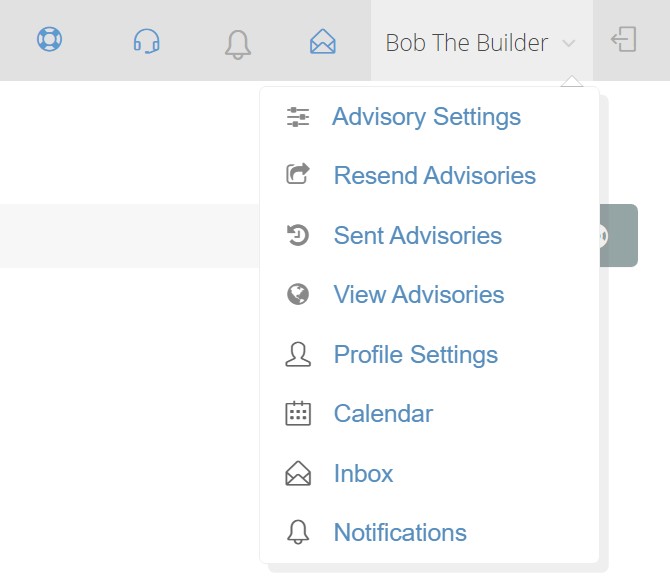The width and height of the screenshot is (670, 588).
Task: Click the lifebuoy help icon
Action: click(49, 39)
